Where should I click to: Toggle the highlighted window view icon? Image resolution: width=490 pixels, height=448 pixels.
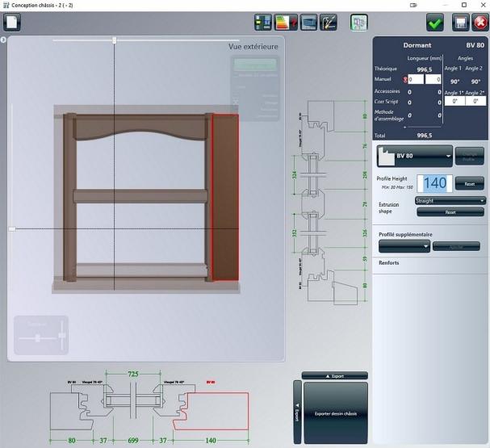point(358,23)
